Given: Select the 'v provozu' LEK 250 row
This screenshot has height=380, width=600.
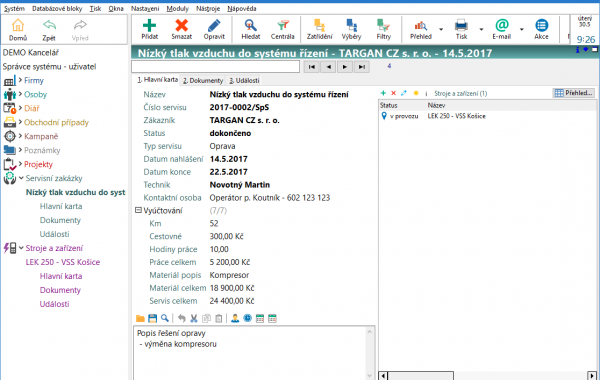Looking at the screenshot, I should 487,116.
